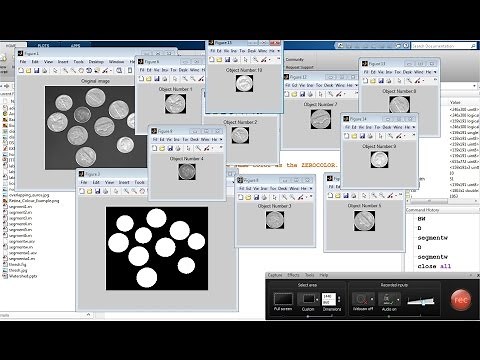
Task: Click the Search Documentation field
Action: (444, 46)
